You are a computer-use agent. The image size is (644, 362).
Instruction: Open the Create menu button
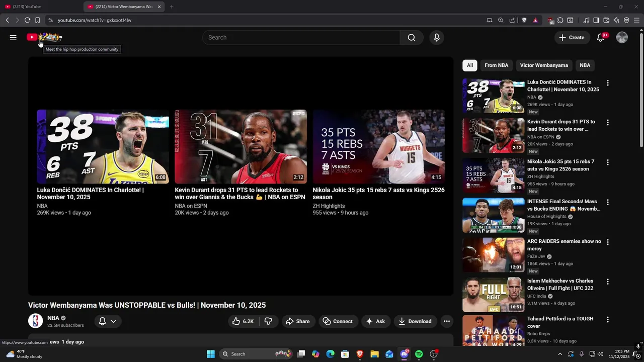[572, 38]
